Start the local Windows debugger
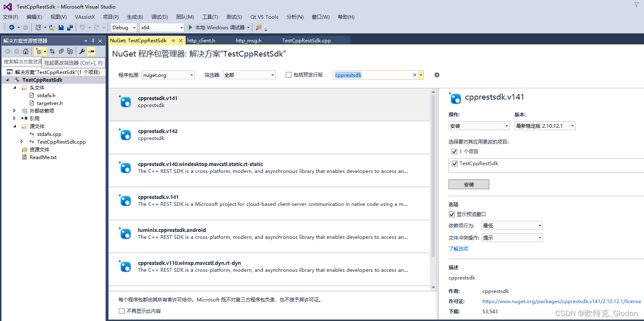Viewport: 644px width, 321px height. click(219, 27)
